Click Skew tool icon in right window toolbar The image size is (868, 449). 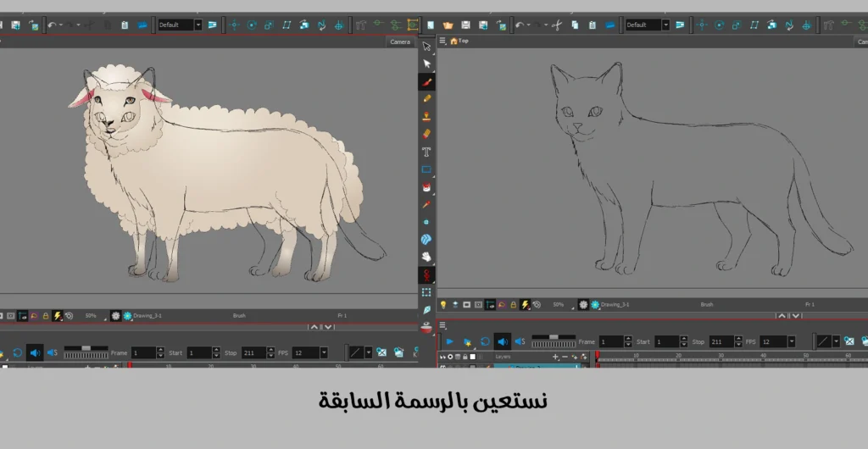coord(754,25)
